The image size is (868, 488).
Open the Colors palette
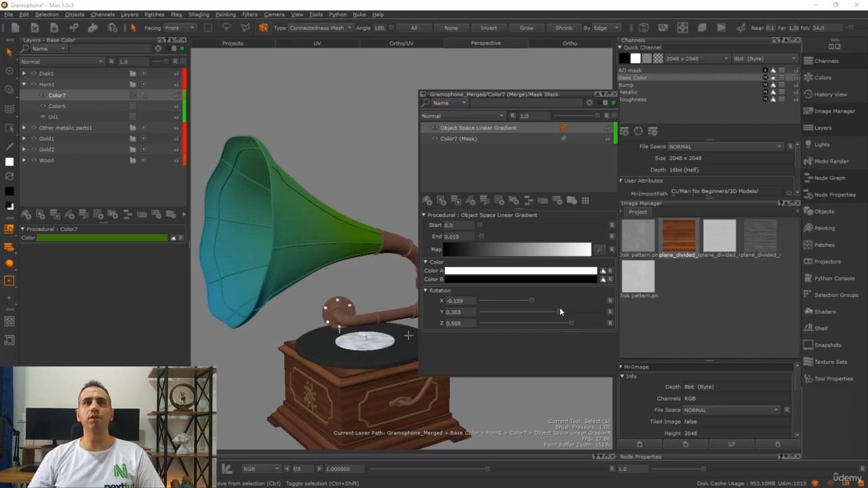click(818, 77)
